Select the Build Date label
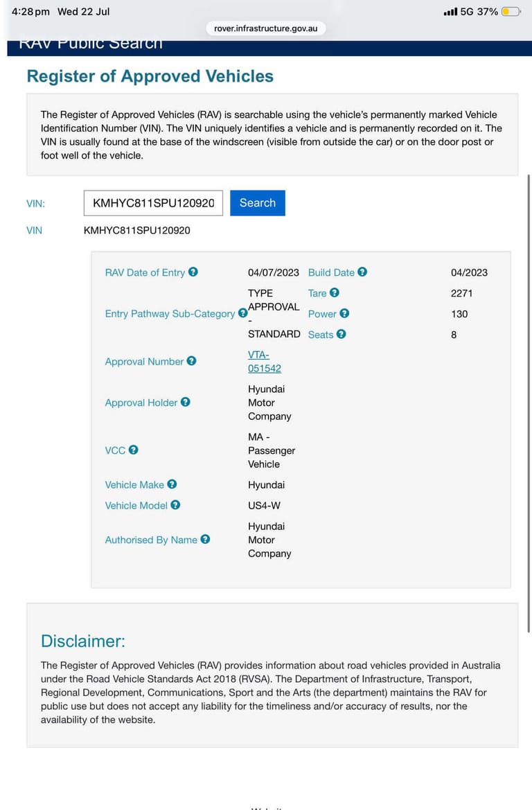Screen dimensions: 532x810 pos(332,272)
